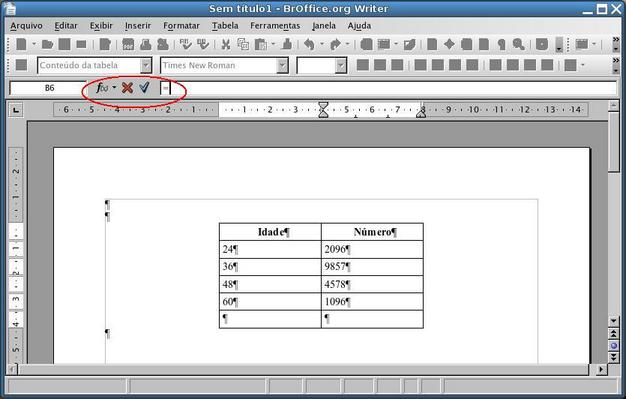Toggle the nonprinting characters pilcrow icon
The width and height of the screenshot is (626, 399).
[501, 44]
